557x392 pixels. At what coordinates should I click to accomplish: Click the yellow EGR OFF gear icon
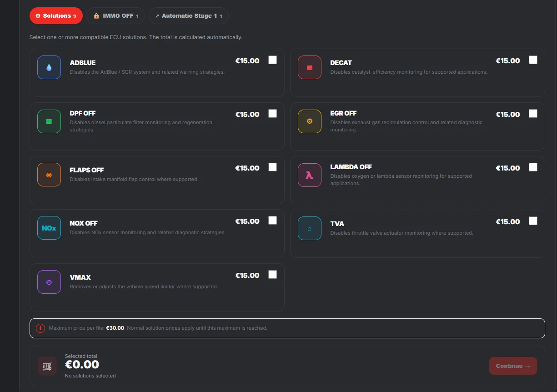[310, 121]
